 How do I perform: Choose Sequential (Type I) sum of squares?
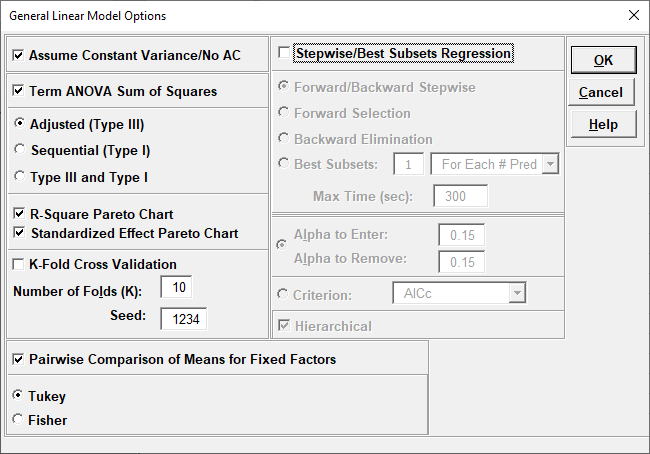(x=19, y=151)
